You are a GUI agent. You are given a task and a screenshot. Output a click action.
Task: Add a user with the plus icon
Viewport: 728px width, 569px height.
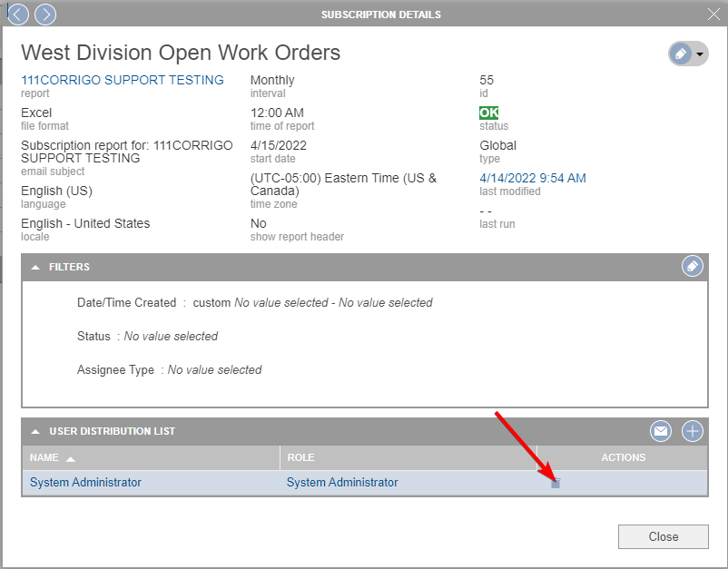pyautogui.click(x=693, y=431)
